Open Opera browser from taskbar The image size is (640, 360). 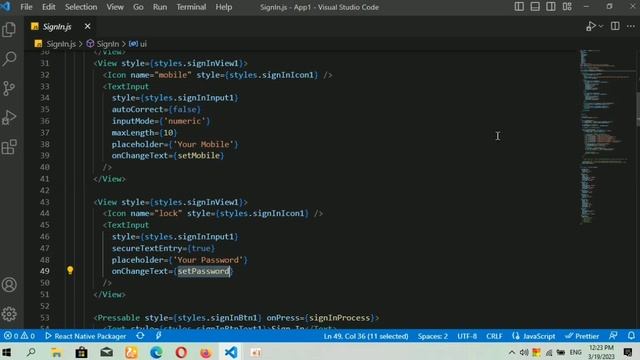coord(181,352)
